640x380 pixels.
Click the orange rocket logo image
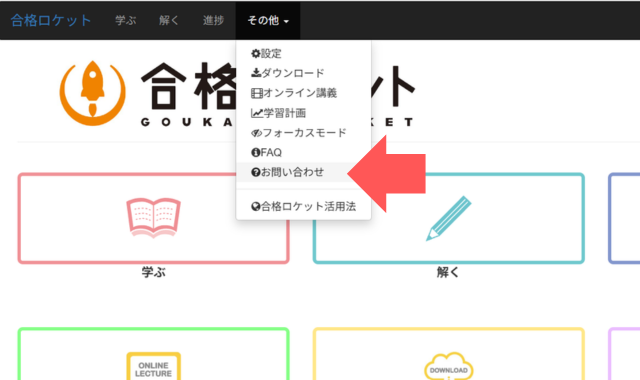coord(93,93)
